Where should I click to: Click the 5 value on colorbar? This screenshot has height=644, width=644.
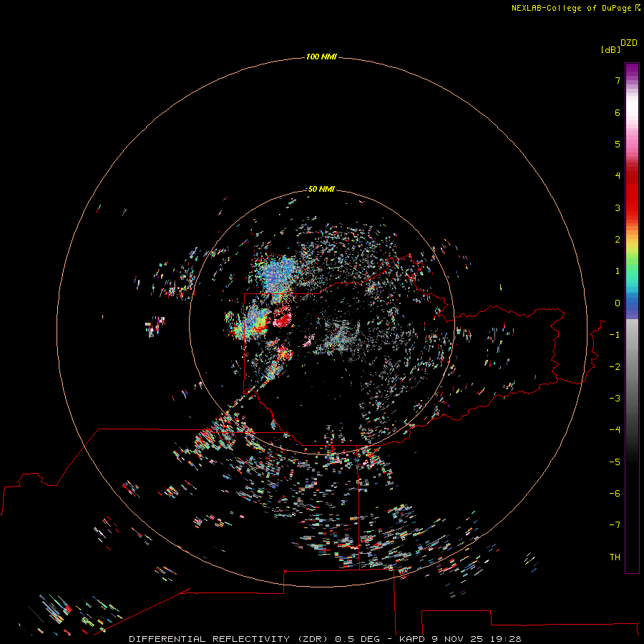[618, 144]
